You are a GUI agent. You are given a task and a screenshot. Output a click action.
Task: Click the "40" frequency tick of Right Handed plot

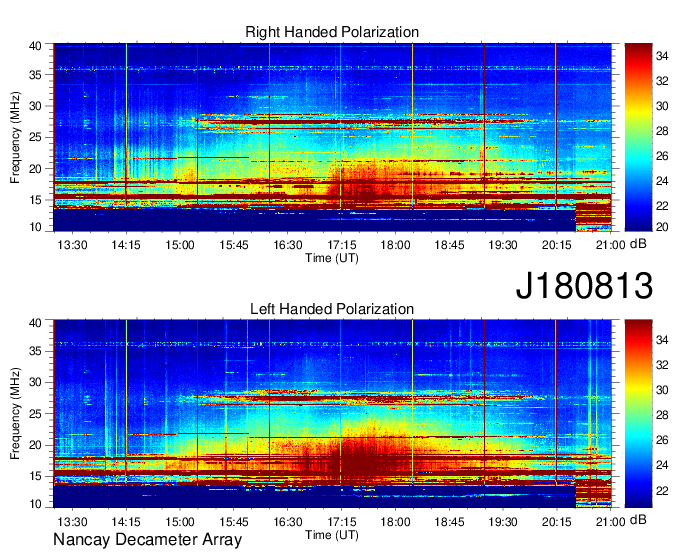pos(35,46)
